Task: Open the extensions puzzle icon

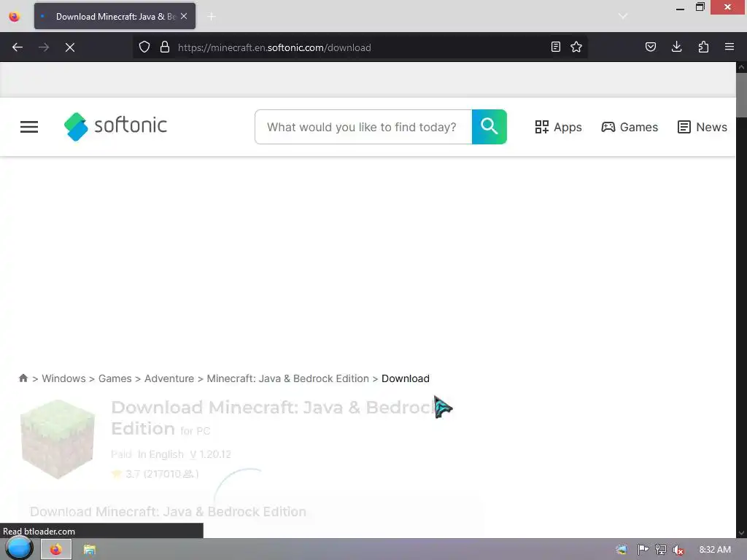Action: point(703,47)
